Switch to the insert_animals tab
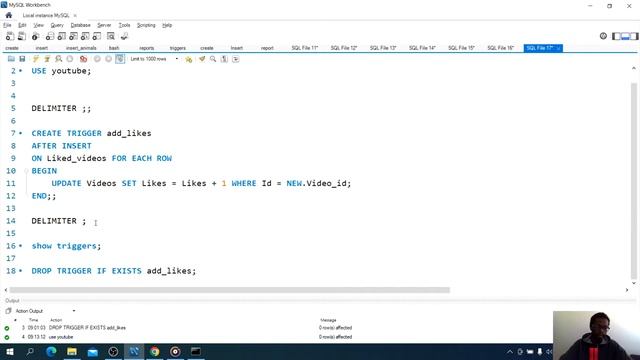The image size is (640, 360). 81,48
